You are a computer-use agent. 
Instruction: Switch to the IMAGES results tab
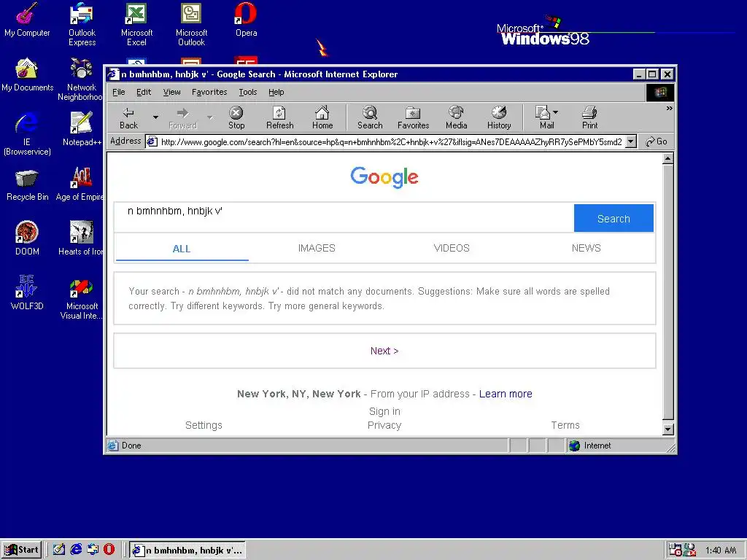(317, 248)
